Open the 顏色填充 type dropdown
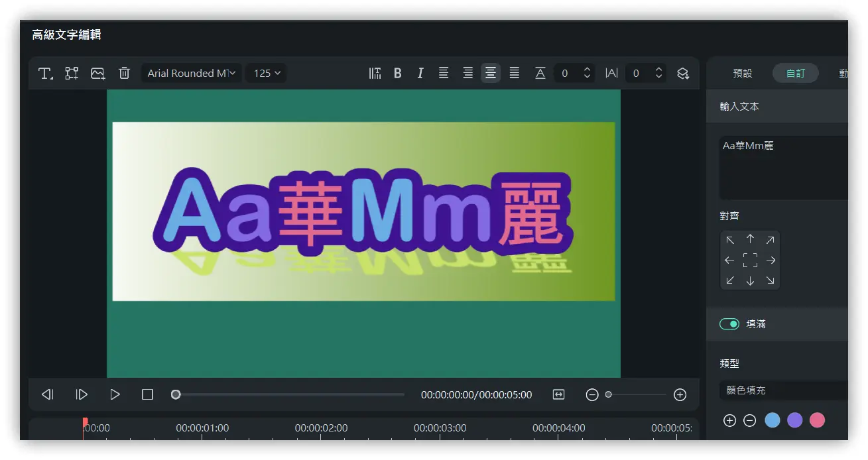This screenshot has width=868, height=460. pos(782,390)
